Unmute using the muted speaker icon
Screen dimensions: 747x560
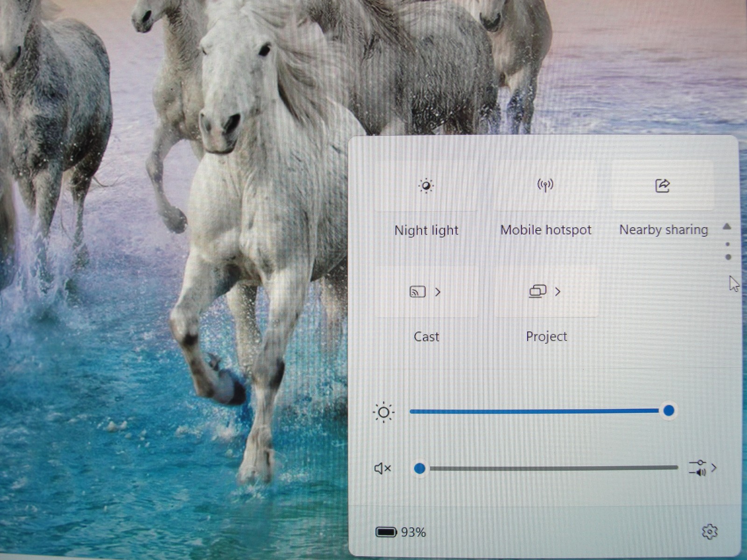click(383, 468)
